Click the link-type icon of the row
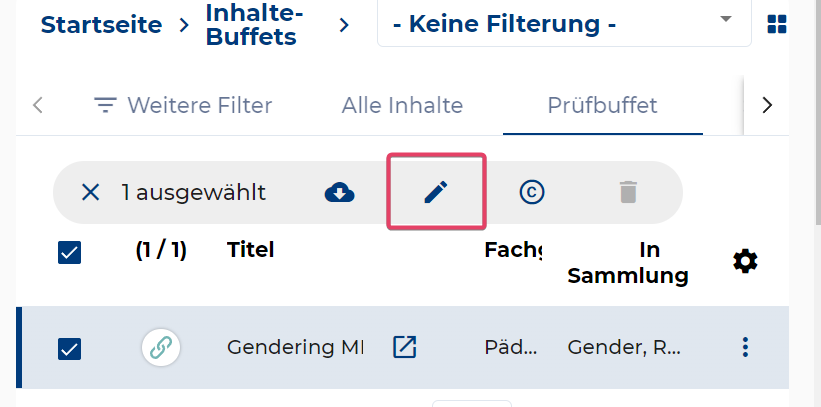Viewport: 821px width, 407px height. (x=160, y=348)
